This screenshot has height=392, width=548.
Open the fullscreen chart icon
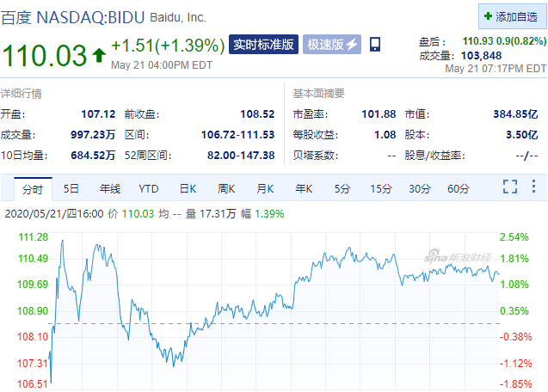[510, 187]
